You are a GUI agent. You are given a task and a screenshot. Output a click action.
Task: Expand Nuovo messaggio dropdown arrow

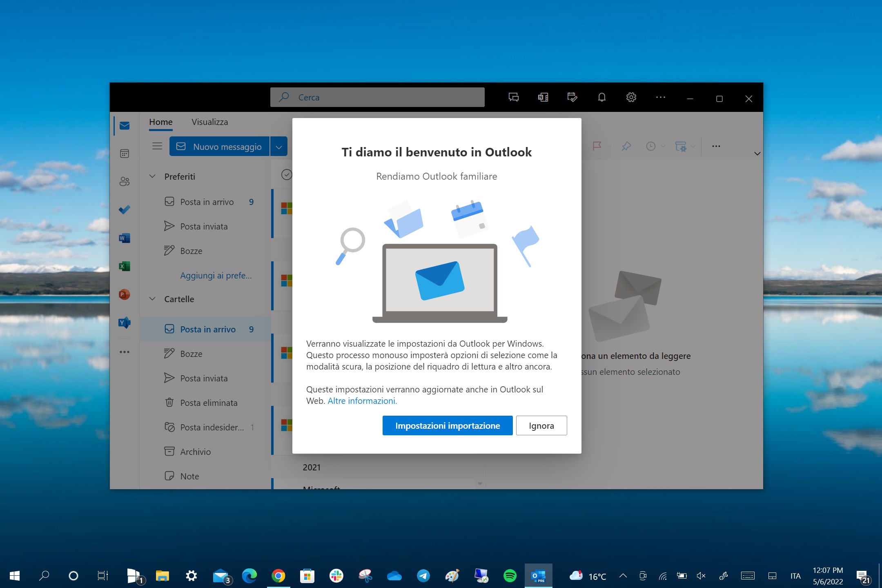pyautogui.click(x=279, y=147)
